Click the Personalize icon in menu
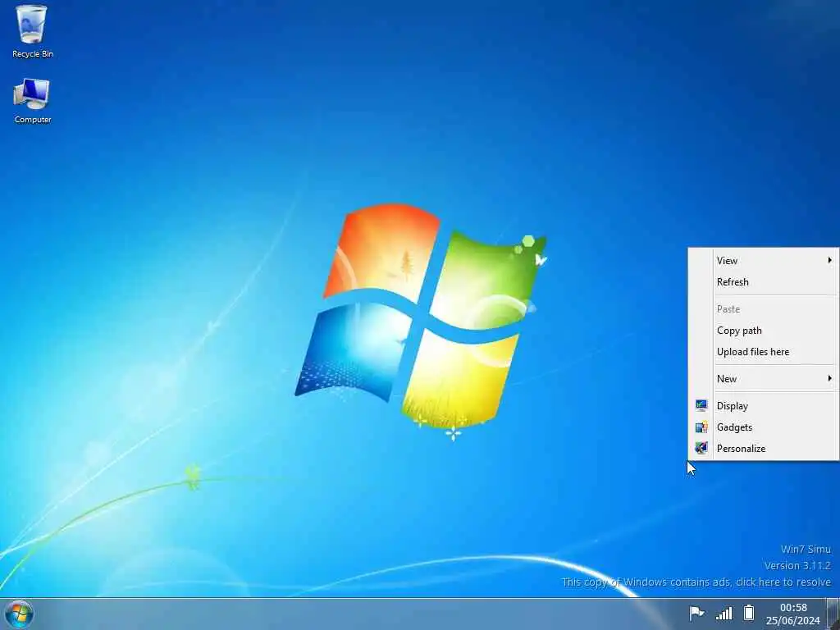 click(x=701, y=448)
